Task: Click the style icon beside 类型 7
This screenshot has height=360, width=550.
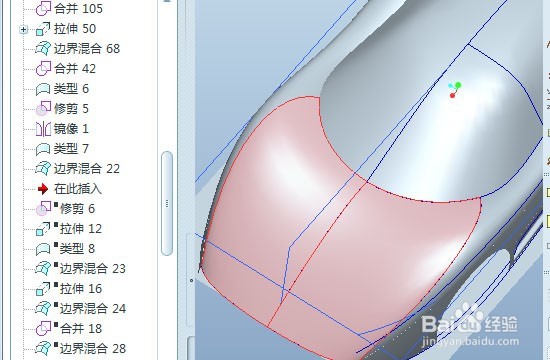Action: (x=43, y=149)
